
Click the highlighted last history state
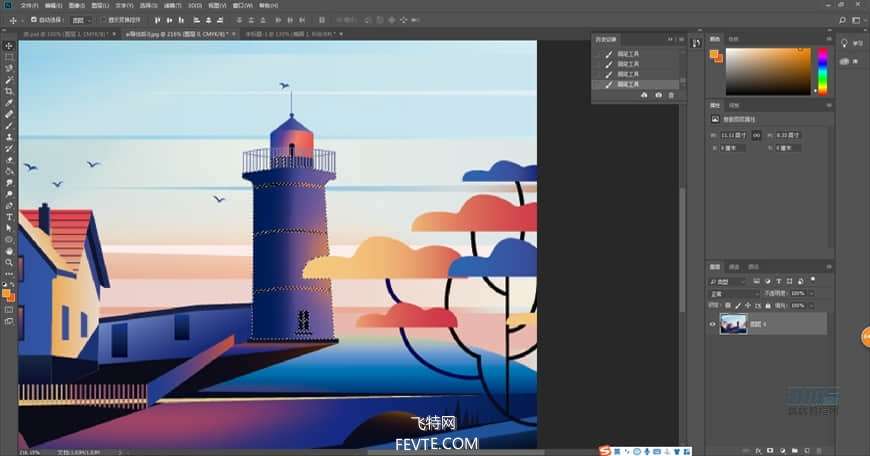[x=636, y=84]
